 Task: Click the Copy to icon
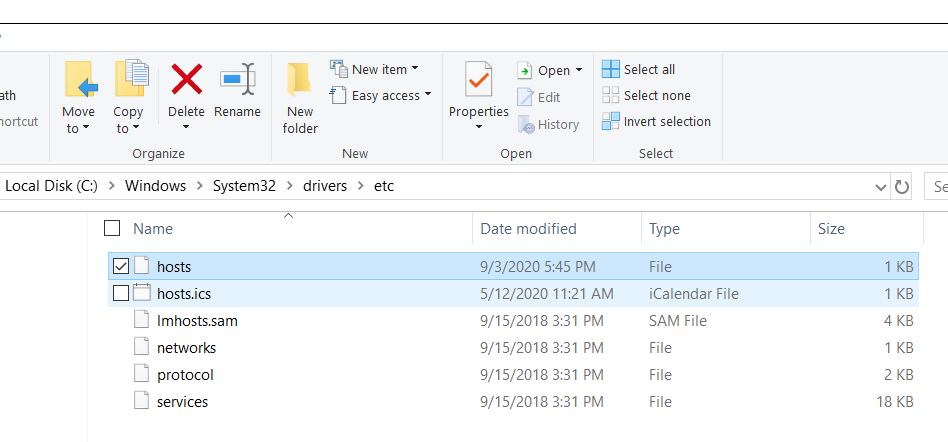click(x=128, y=80)
